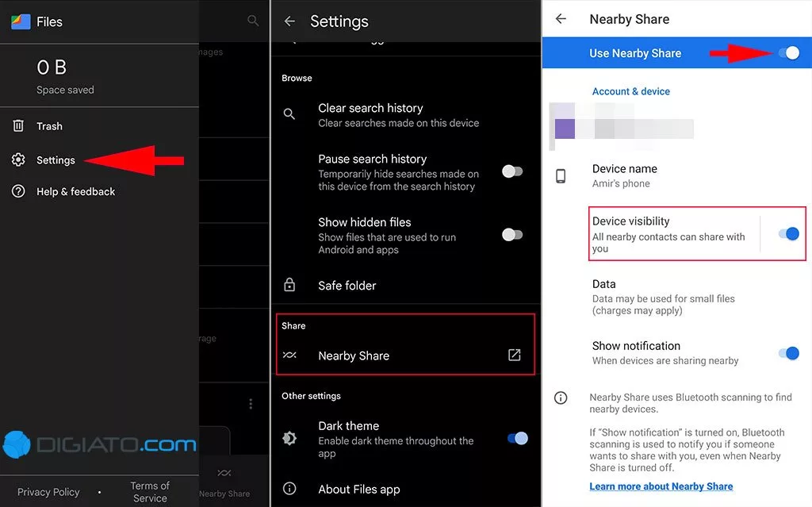Image resolution: width=812 pixels, height=507 pixels.
Task: Click the info circle icon in Nearby Share
Action: [561, 398]
